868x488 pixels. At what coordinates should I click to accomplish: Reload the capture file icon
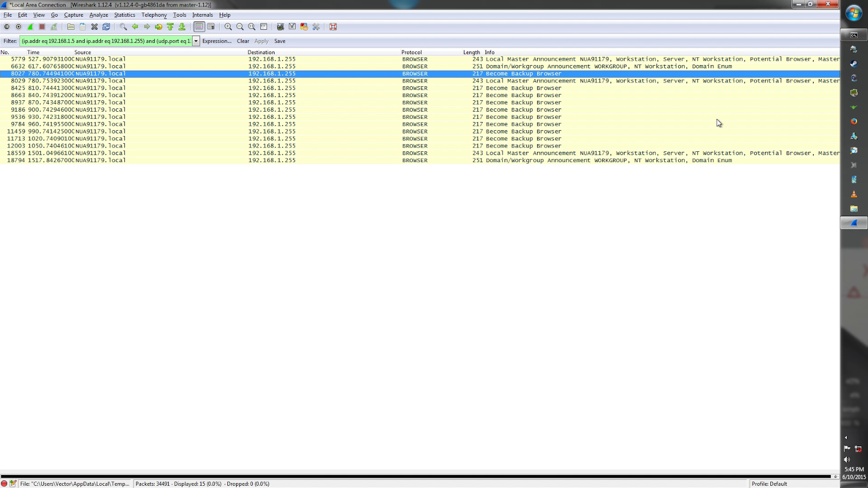tap(106, 27)
